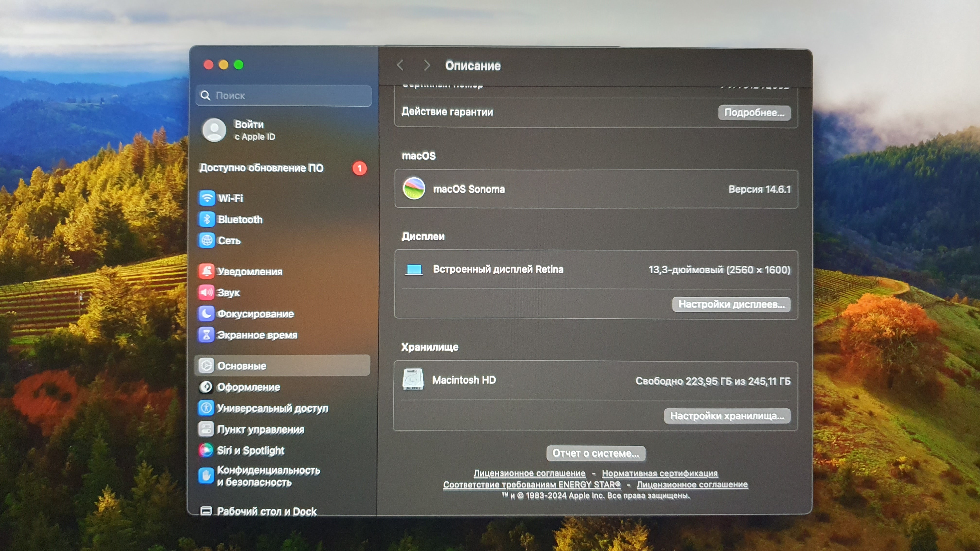
Task: Open Звук sound settings icon
Action: [206, 293]
